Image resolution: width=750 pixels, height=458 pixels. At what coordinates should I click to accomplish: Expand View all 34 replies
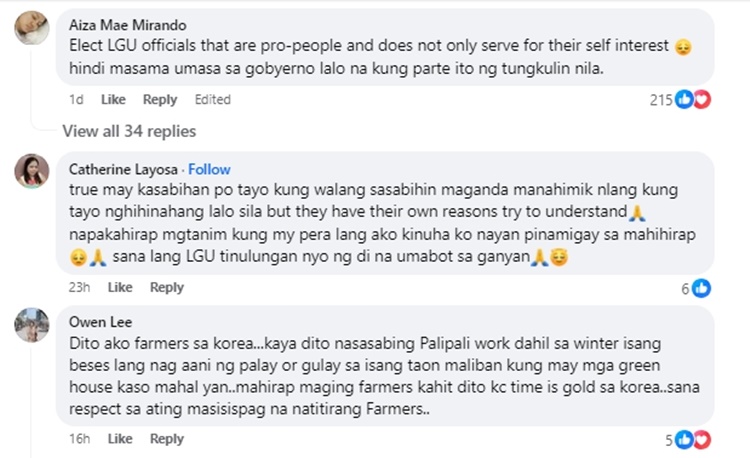point(129,131)
